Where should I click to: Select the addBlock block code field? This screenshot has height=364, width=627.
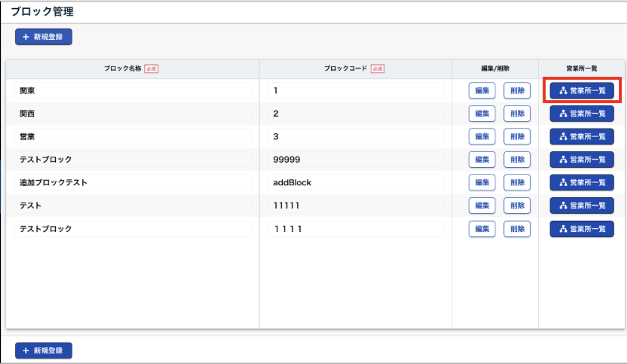[x=355, y=183]
